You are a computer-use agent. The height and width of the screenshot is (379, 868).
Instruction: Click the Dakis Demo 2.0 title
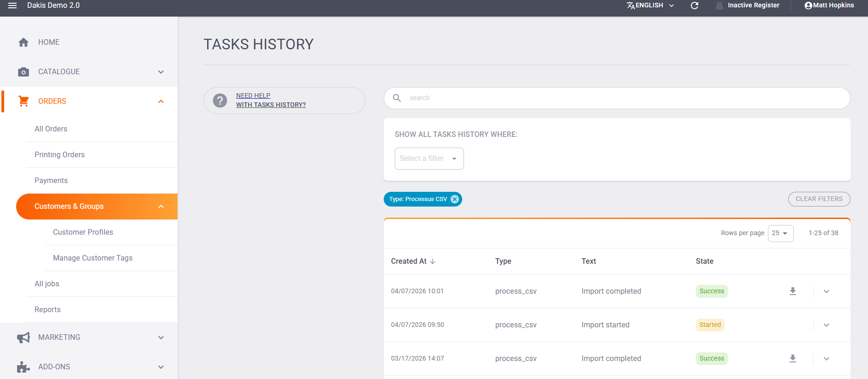(54, 6)
